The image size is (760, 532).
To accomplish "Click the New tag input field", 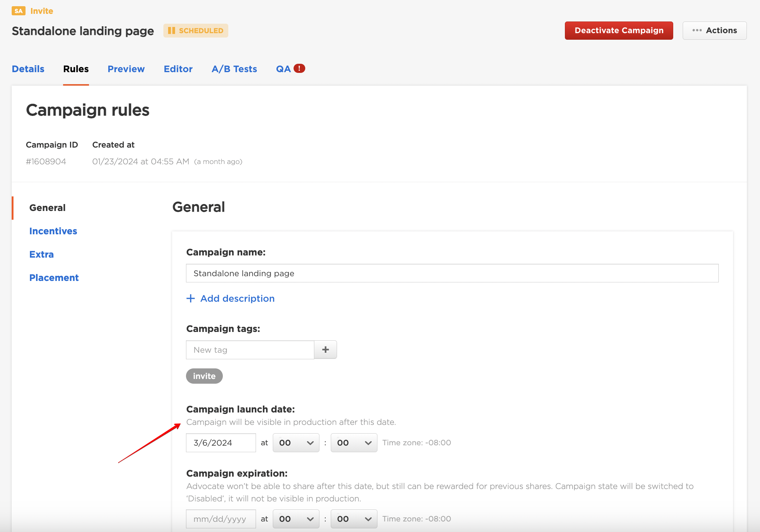I will click(250, 350).
